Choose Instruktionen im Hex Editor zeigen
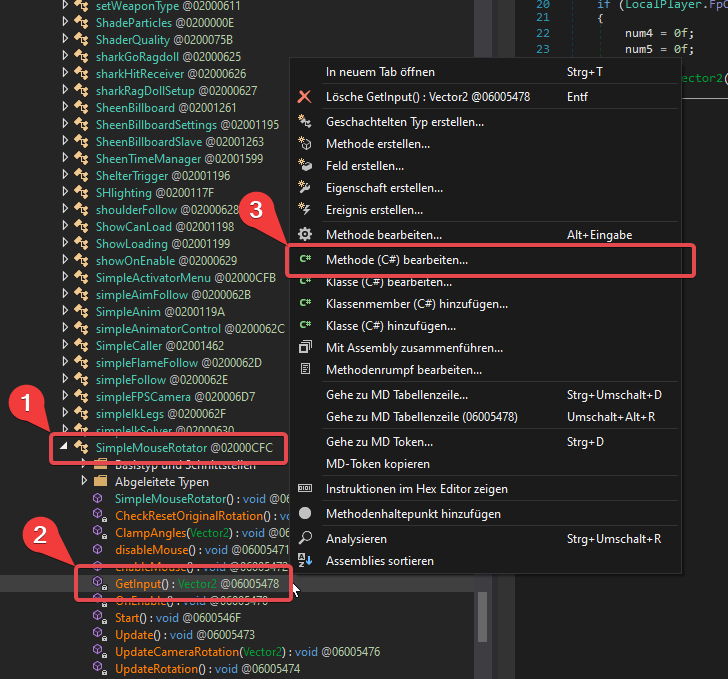 416,489
